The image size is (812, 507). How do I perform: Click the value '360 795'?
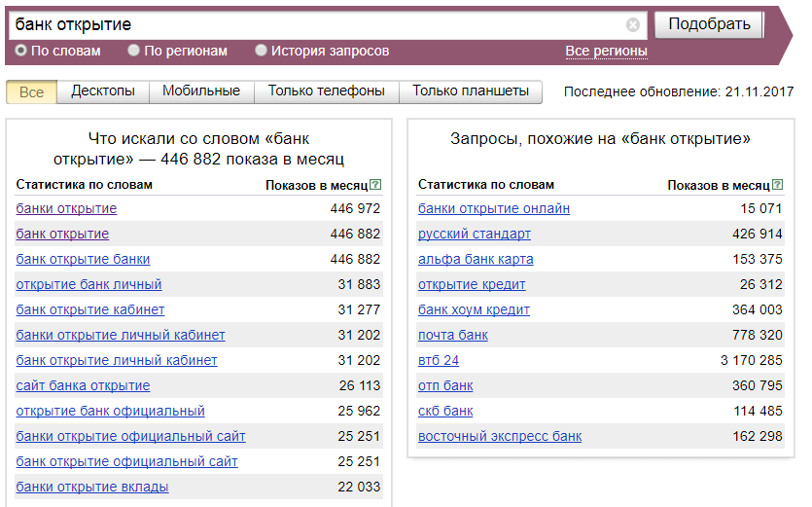[758, 385]
